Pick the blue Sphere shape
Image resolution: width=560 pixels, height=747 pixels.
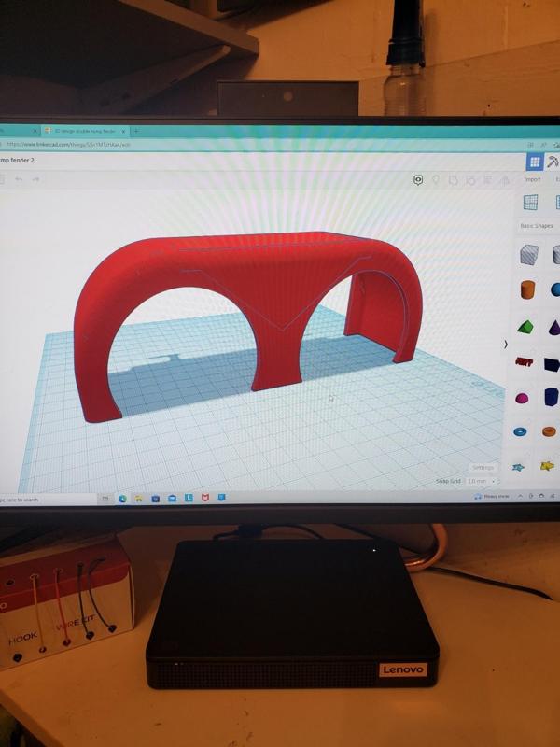pos(555,289)
